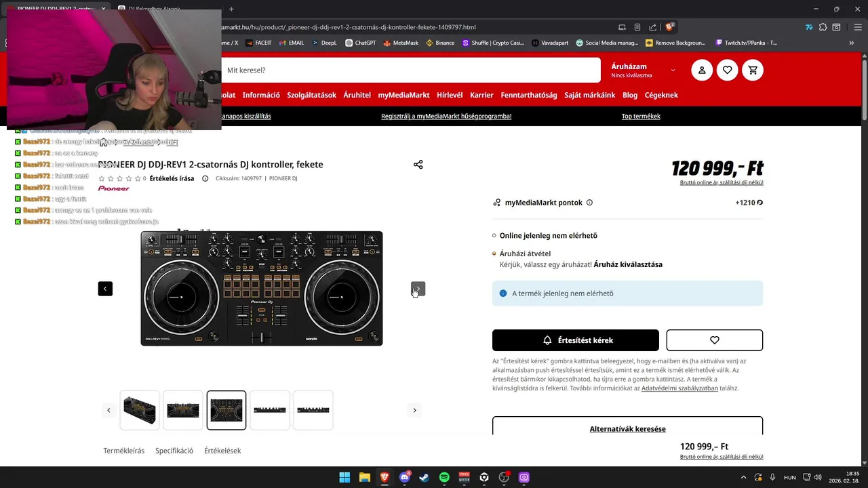Image resolution: width=868 pixels, height=488 pixels.
Task: Click info icon next to Értékelés írása
Action: point(205,179)
